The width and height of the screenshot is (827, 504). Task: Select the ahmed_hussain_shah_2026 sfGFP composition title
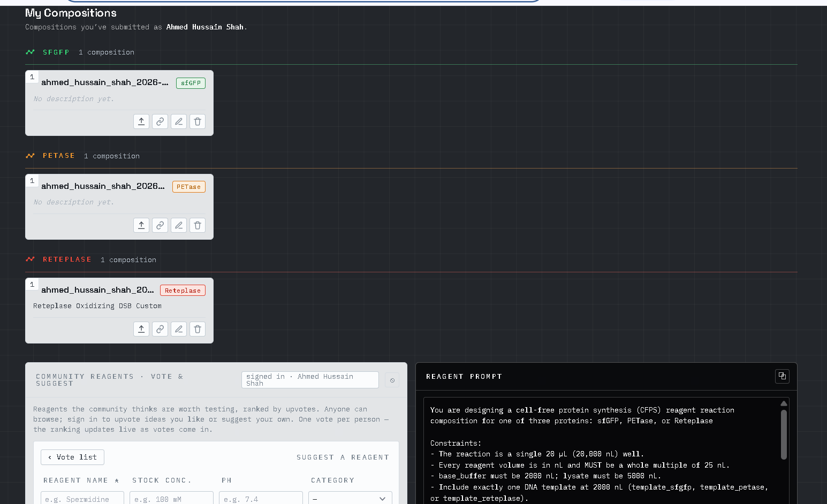tap(105, 82)
